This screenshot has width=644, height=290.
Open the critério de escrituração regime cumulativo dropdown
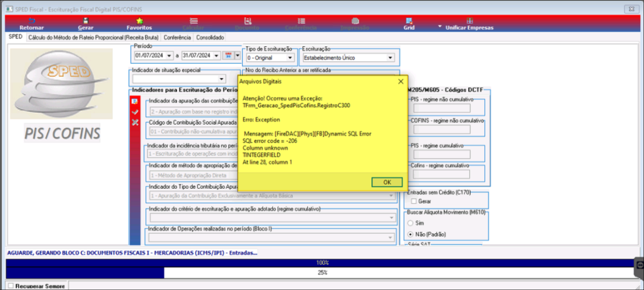[x=391, y=218]
